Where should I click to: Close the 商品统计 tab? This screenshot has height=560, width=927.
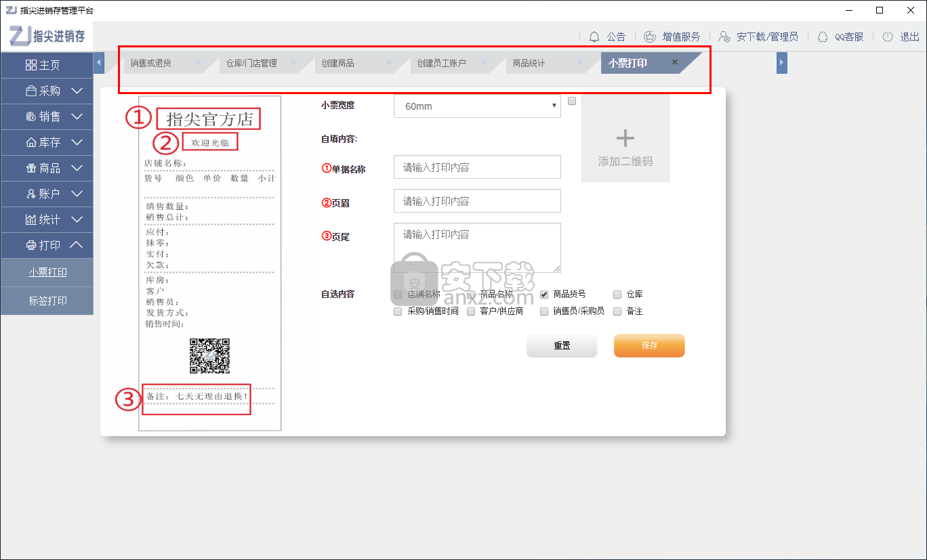click(580, 62)
